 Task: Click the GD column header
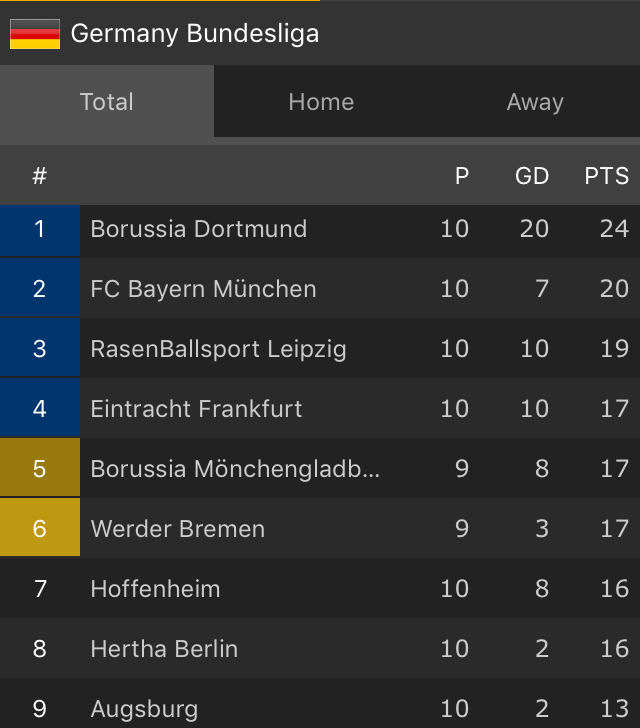[532, 177]
